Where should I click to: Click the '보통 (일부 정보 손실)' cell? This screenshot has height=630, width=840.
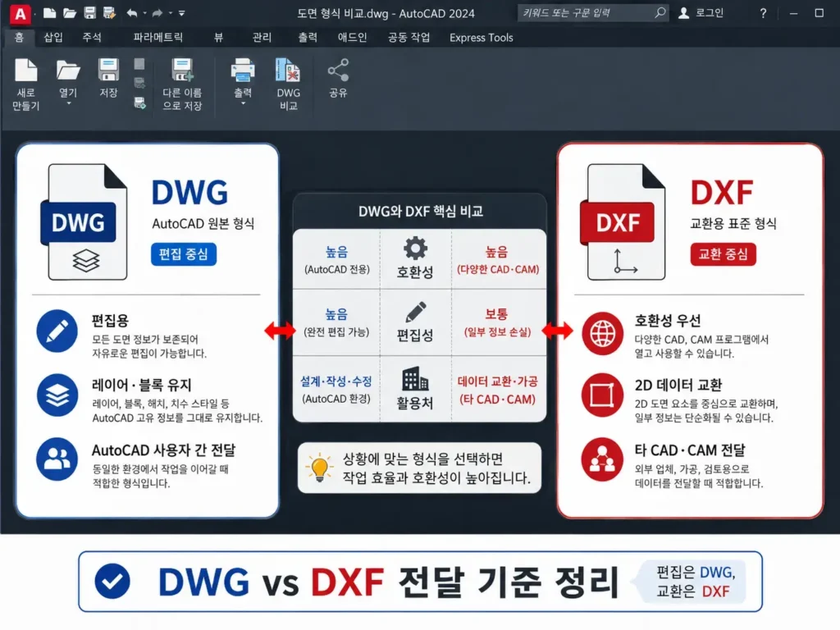(x=498, y=322)
